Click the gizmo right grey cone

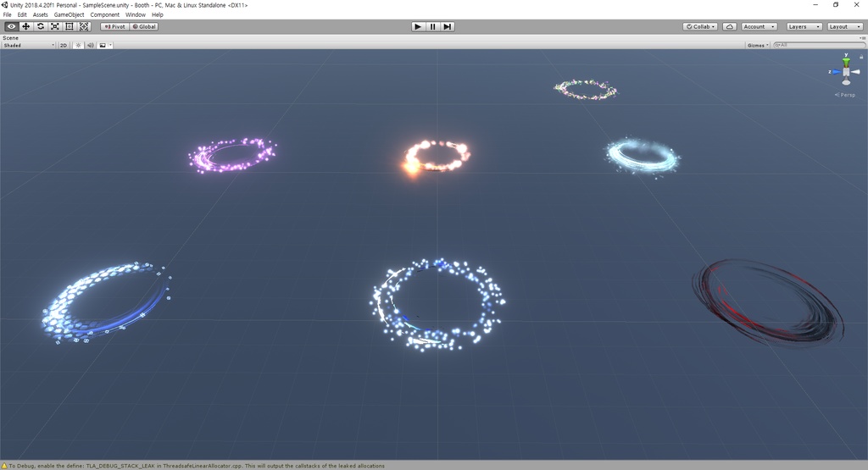coord(856,72)
